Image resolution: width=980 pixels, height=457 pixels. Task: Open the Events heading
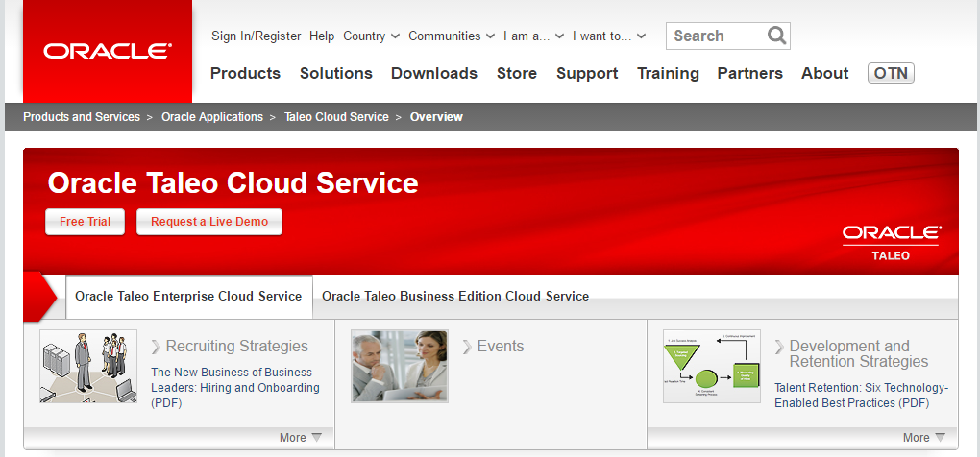coord(501,347)
